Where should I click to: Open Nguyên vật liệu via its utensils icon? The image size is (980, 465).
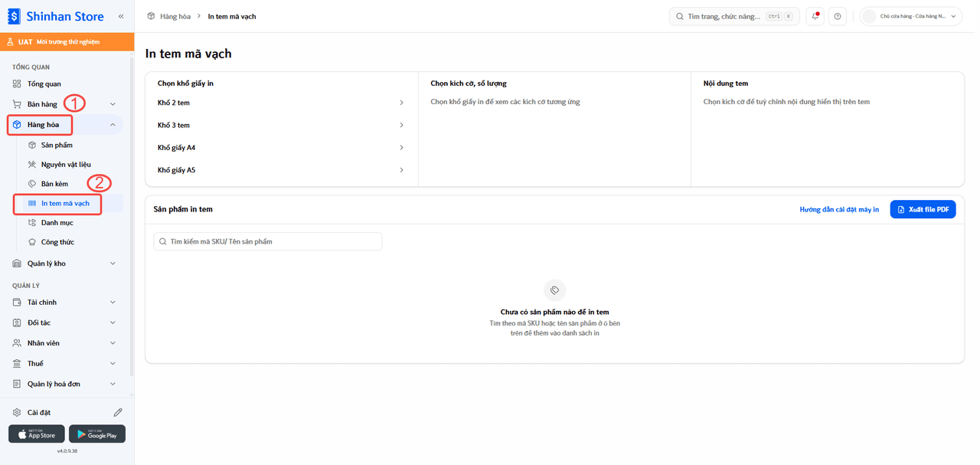point(32,164)
